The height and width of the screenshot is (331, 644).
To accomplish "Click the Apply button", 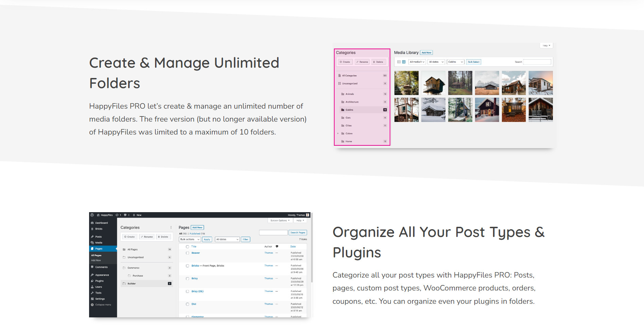I will [x=207, y=239].
